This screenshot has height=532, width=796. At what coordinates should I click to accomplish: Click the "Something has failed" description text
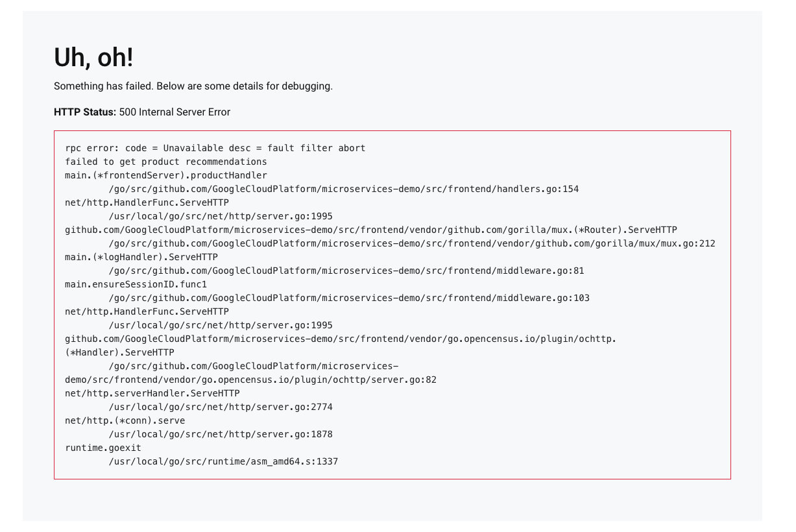193,86
